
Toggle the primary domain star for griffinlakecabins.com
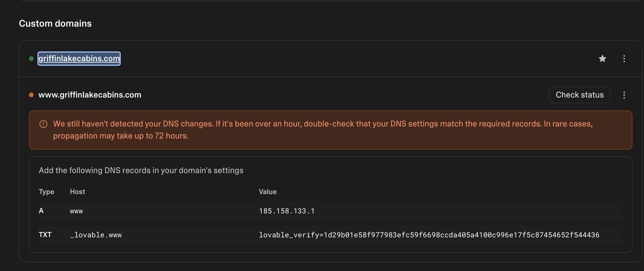point(602,59)
